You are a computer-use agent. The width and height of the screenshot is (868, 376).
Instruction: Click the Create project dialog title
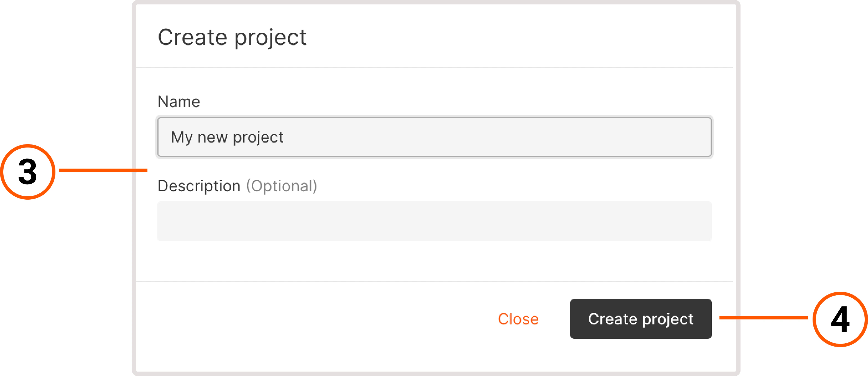pos(233,37)
